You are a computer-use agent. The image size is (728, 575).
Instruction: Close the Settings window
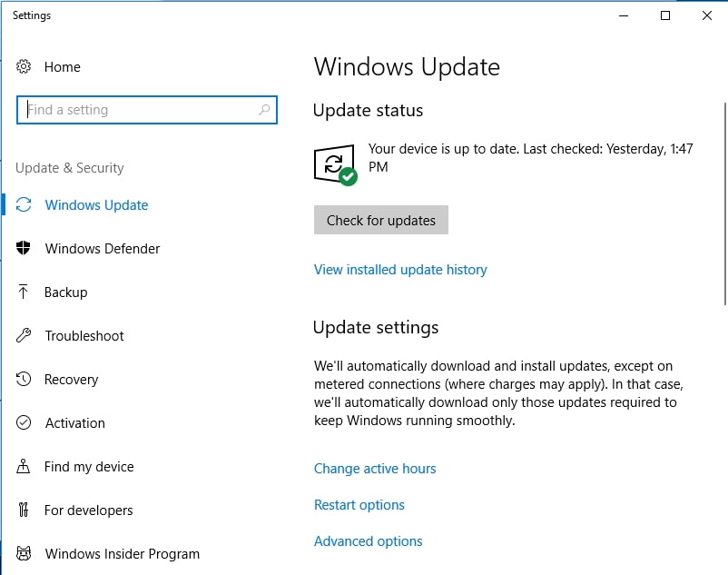[x=706, y=15]
